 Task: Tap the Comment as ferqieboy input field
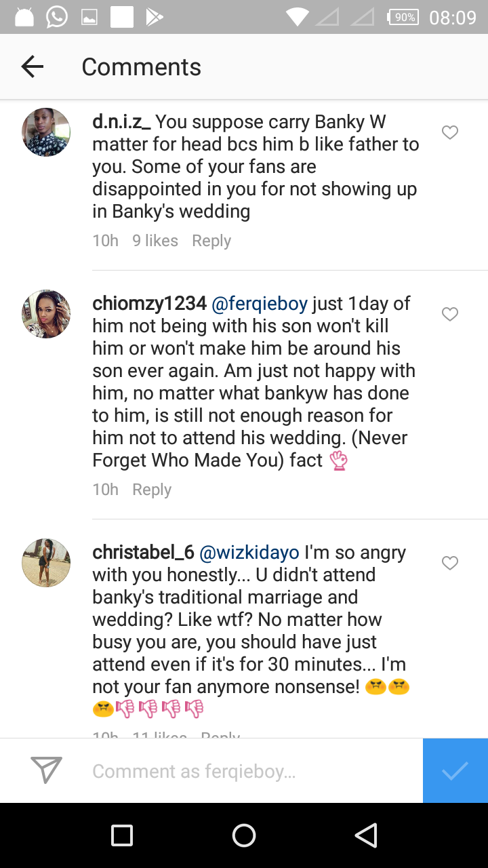pos(251,771)
